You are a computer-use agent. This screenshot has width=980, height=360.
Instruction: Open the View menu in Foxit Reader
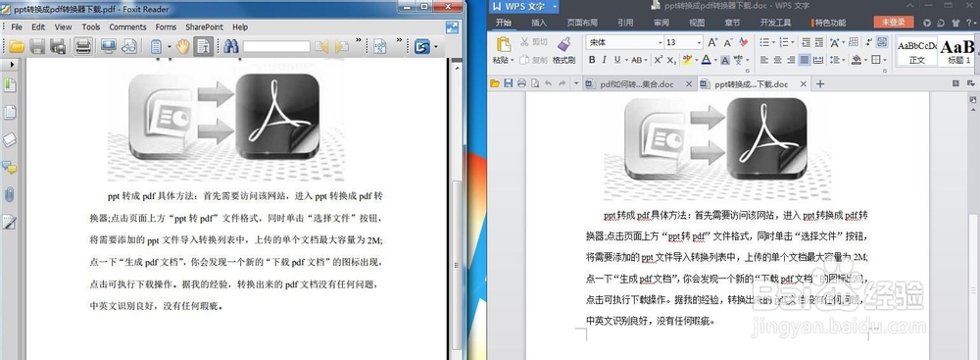point(63,26)
